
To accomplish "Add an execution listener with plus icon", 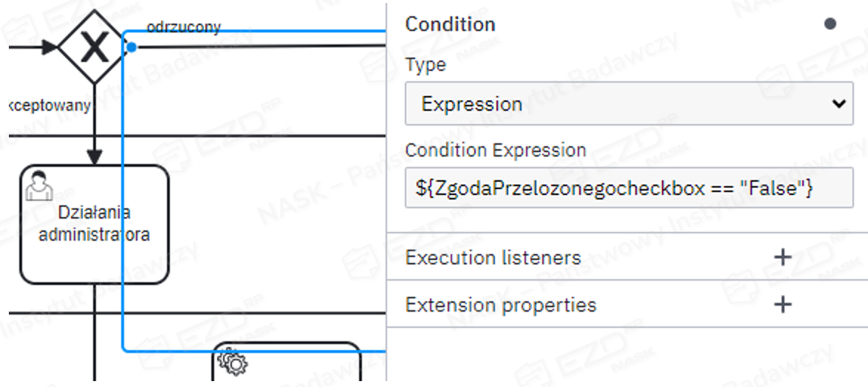I will coord(782,257).
